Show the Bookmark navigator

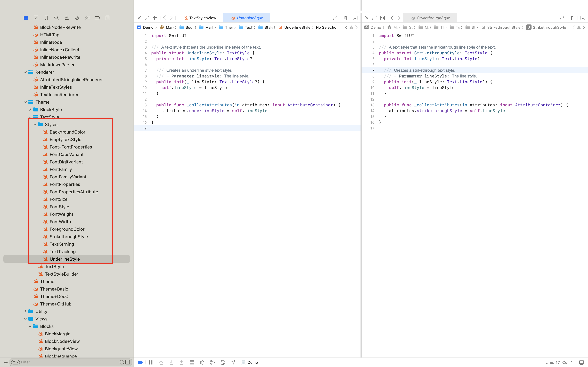(x=46, y=18)
